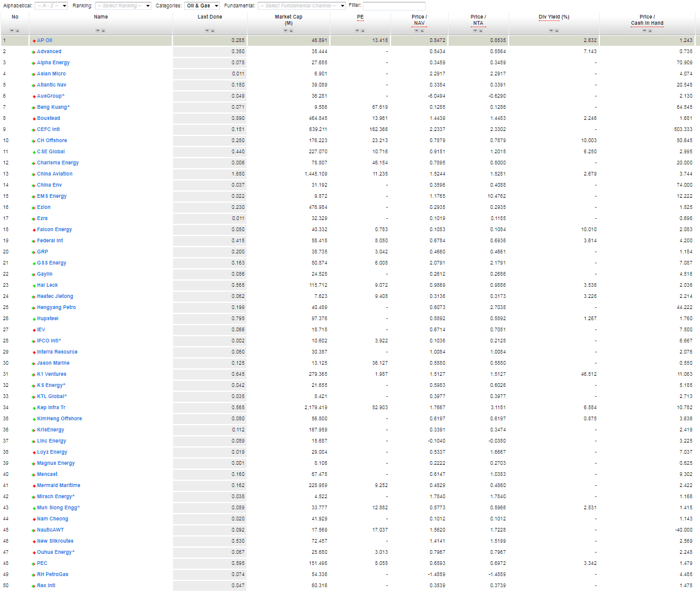Click the red marker icon beside AP Oil

coord(34,41)
